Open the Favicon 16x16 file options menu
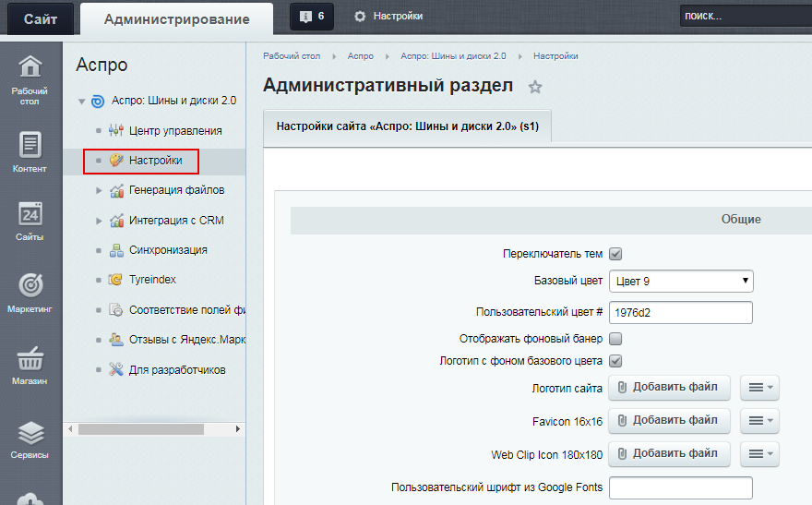 click(759, 421)
